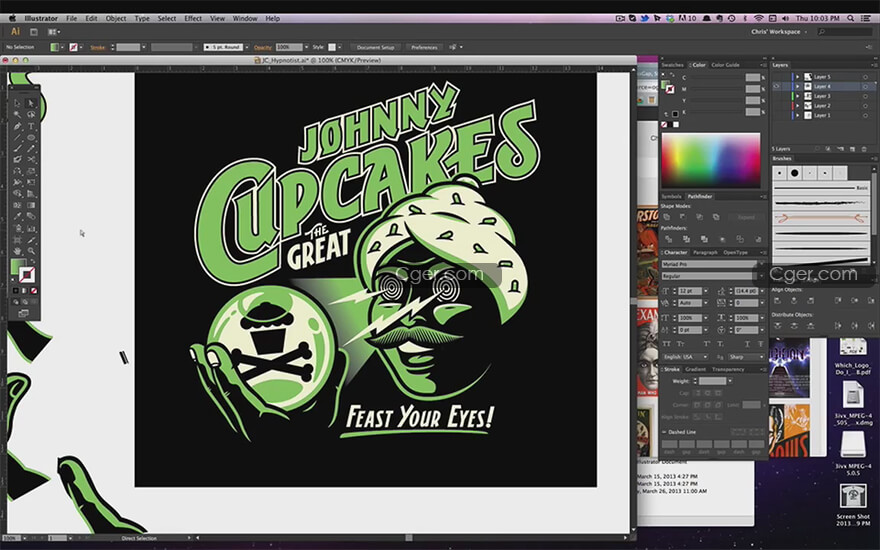Set paint mode to Color in toolbox

point(16,291)
